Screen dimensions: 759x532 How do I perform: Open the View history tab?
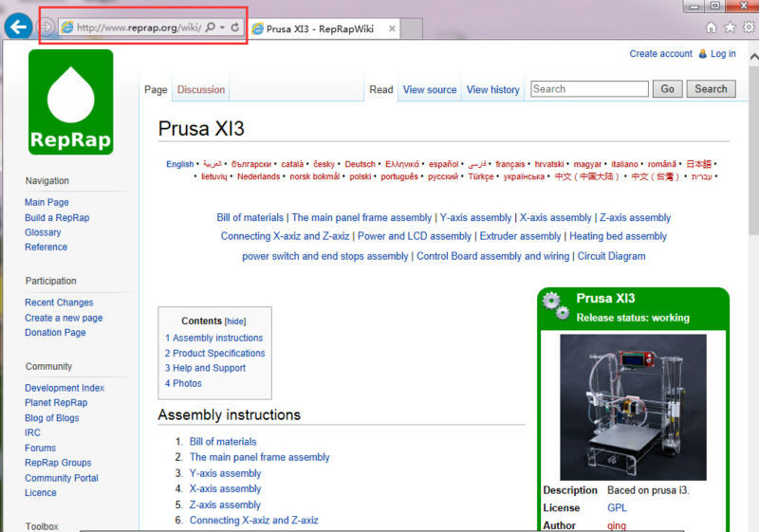(x=492, y=90)
